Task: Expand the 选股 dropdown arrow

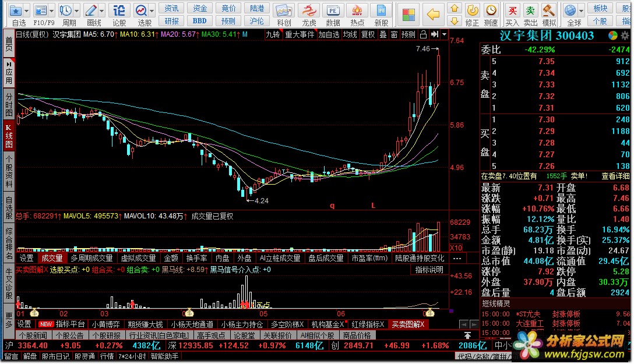Action: tap(152, 10)
